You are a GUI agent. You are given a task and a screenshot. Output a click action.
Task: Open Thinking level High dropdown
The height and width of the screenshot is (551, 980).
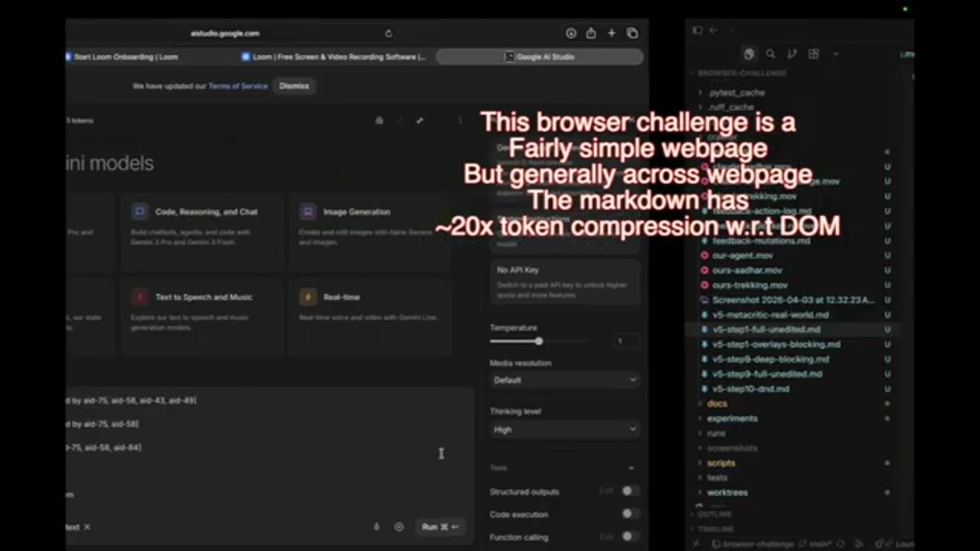pos(564,429)
